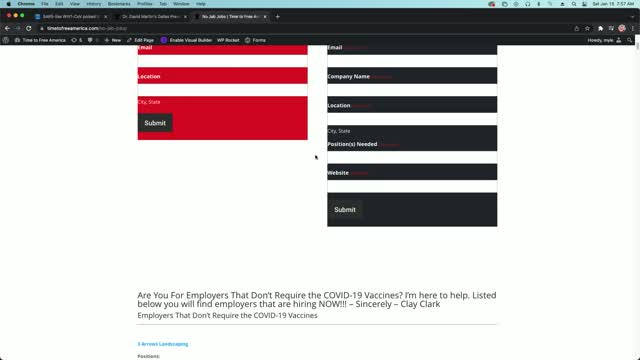Click the address bar URL
The image size is (640, 360).
point(87,29)
